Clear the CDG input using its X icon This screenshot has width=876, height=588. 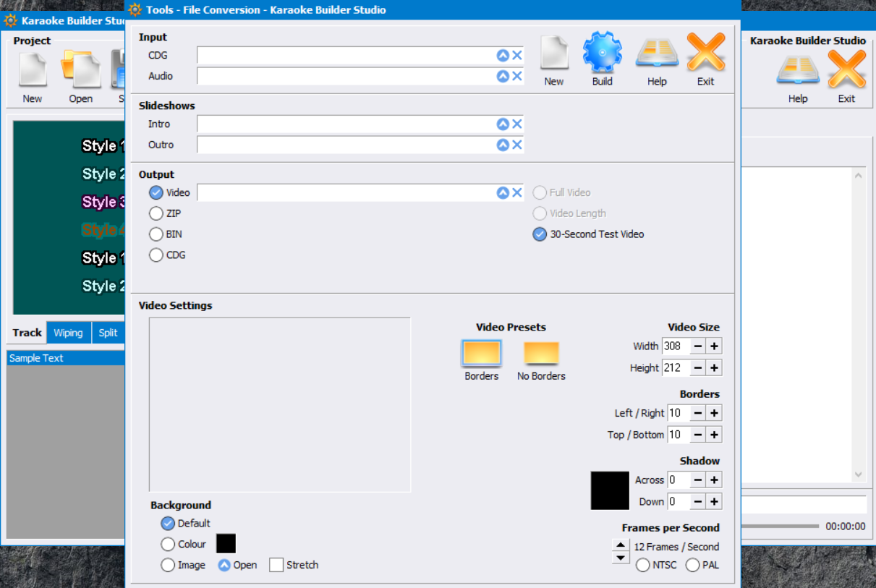click(x=518, y=55)
